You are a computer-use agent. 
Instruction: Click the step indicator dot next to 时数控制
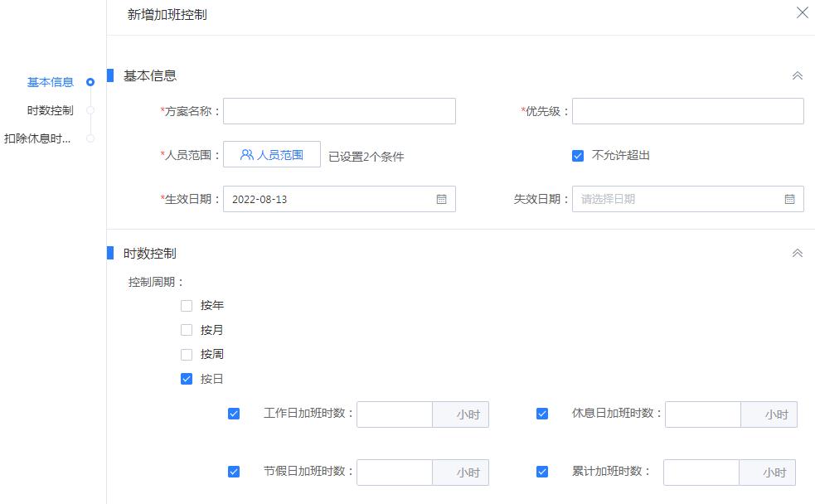point(90,110)
